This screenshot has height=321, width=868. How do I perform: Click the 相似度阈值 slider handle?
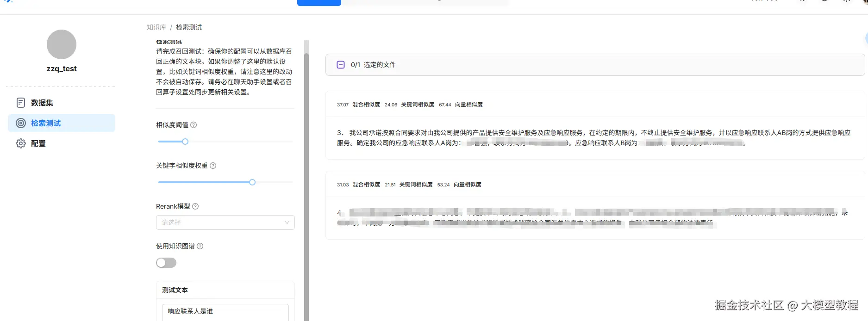[x=185, y=142]
